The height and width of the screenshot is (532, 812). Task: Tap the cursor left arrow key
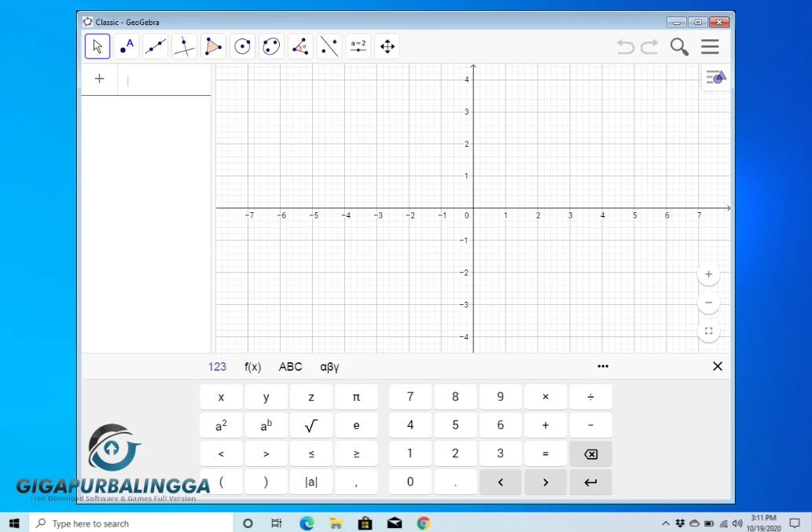pos(500,482)
